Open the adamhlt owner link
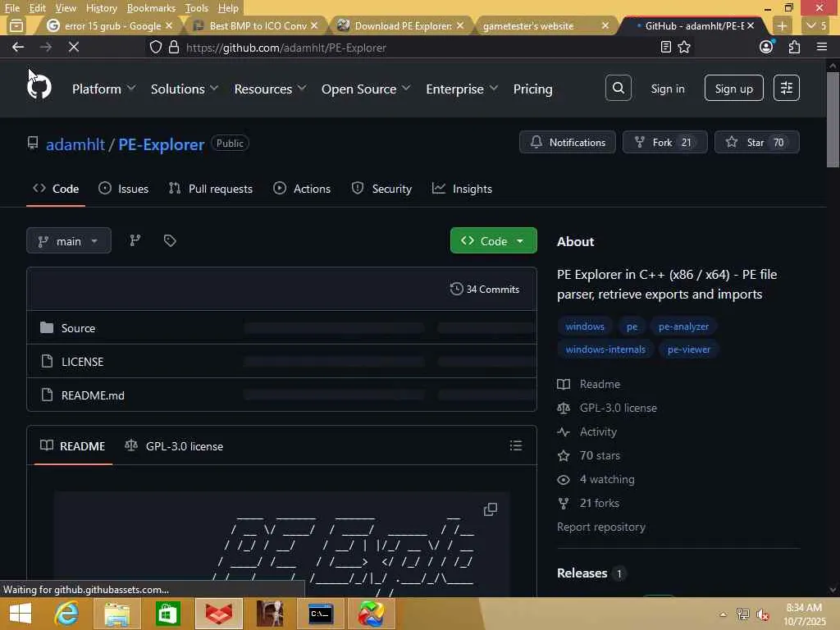This screenshot has height=630, width=840. coord(75,144)
